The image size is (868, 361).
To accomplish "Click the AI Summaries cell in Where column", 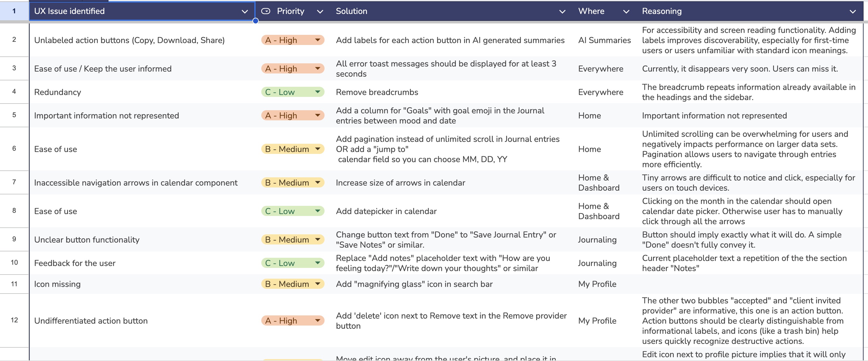I will [604, 40].
